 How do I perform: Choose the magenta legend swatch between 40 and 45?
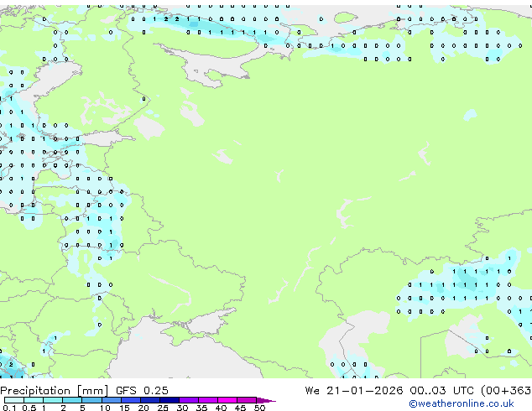[227, 400]
